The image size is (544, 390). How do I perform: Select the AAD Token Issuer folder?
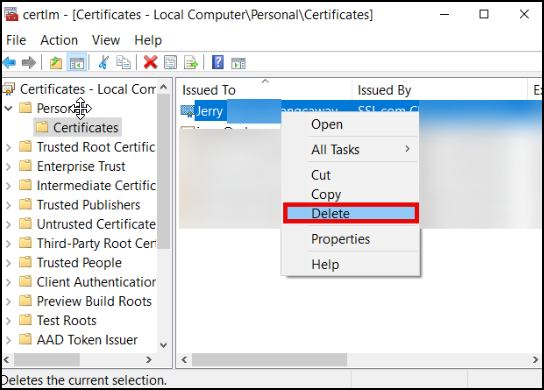[x=78, y=340]
